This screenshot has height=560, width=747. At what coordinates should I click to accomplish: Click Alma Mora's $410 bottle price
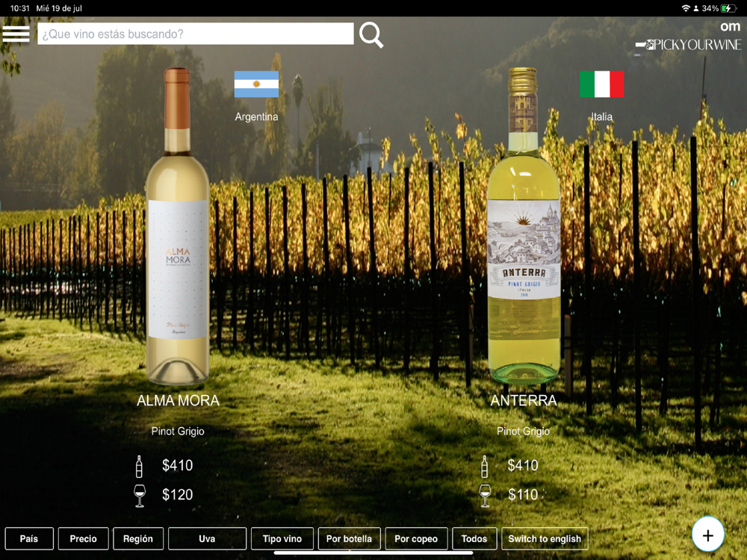point(177,465)
